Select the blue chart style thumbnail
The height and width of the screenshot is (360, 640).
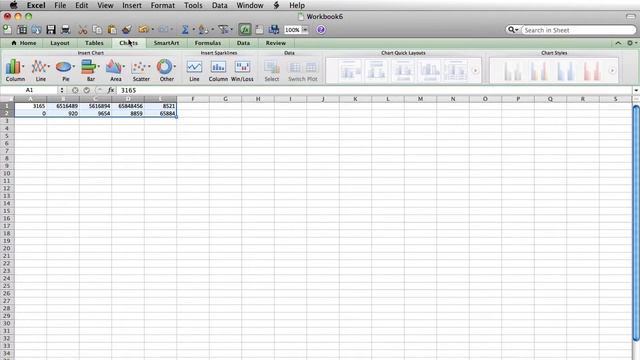coord(565,71)
